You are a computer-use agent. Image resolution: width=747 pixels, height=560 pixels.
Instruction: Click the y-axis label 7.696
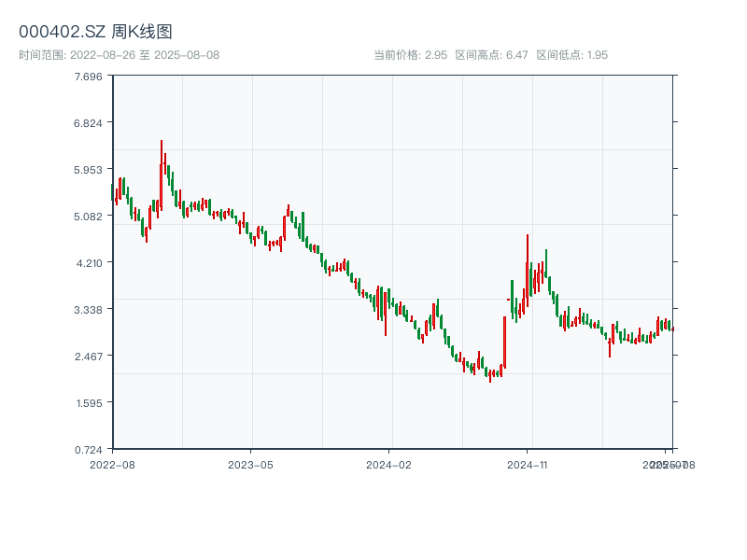(x=88, y=77)
